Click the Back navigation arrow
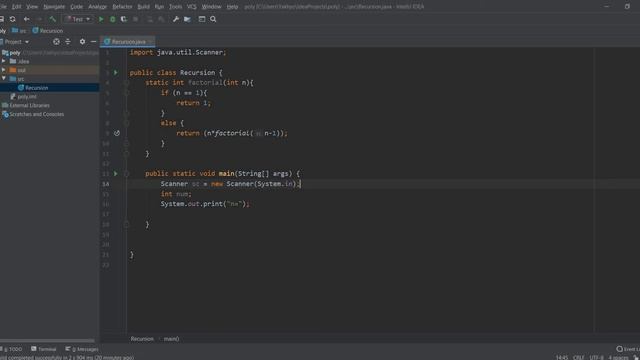 [27, 19]
